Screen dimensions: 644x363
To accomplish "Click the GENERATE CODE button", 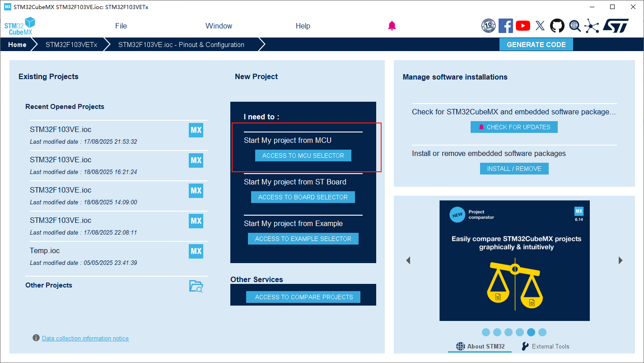I will pos(536,44).
